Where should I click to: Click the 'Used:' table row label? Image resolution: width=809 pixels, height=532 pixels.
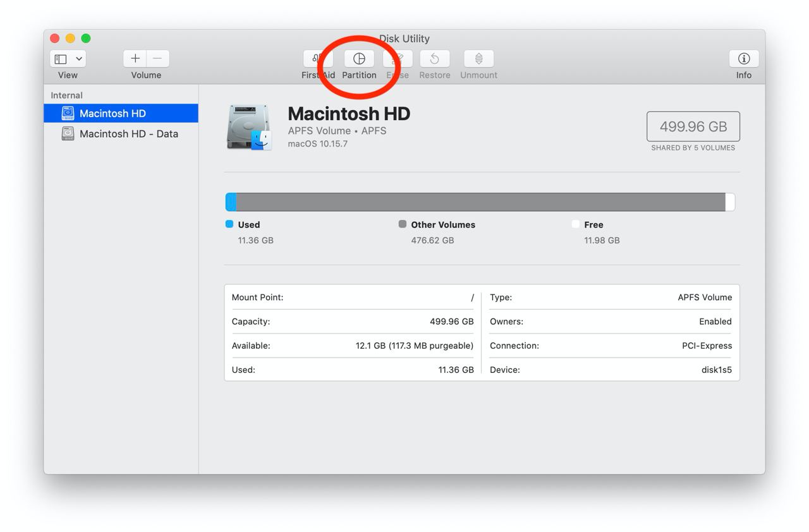(243, 370)
